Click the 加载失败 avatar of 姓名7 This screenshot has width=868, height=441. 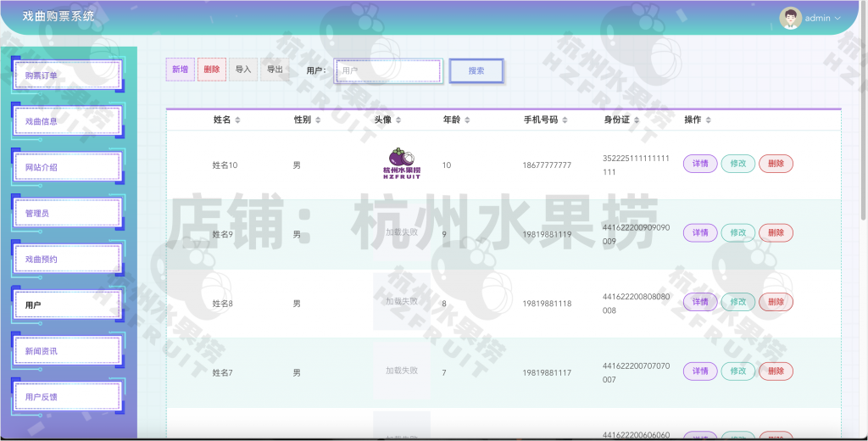(x=402, y=371)
